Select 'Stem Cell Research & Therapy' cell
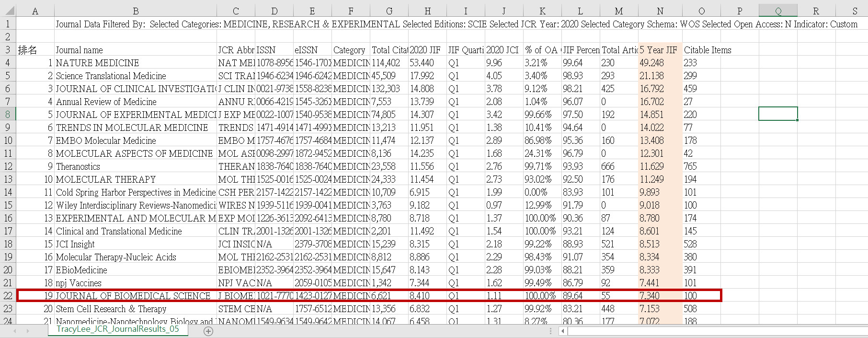Image resolution: width=868 pixels, height=338 pixels. click(x=136, y=309)
